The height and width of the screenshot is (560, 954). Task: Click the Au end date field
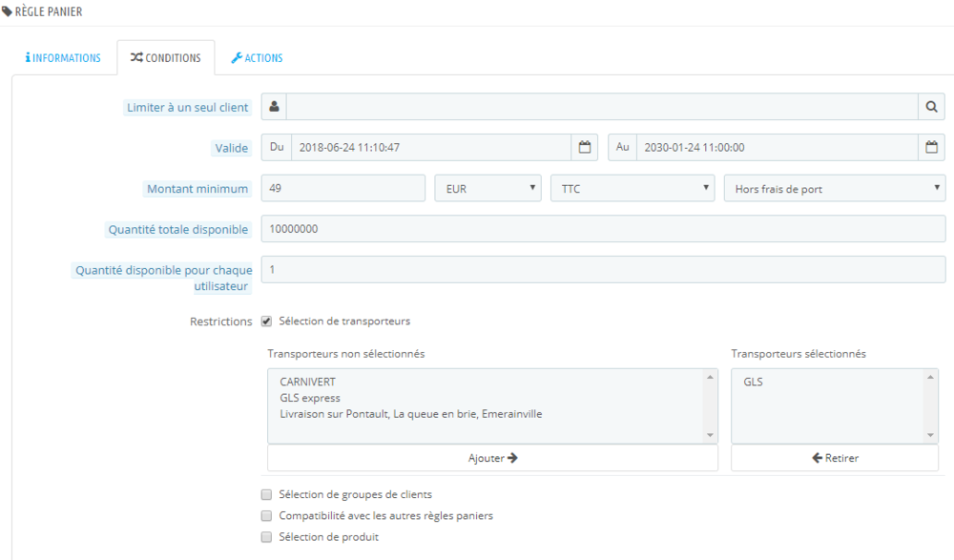tap(778, 147)
